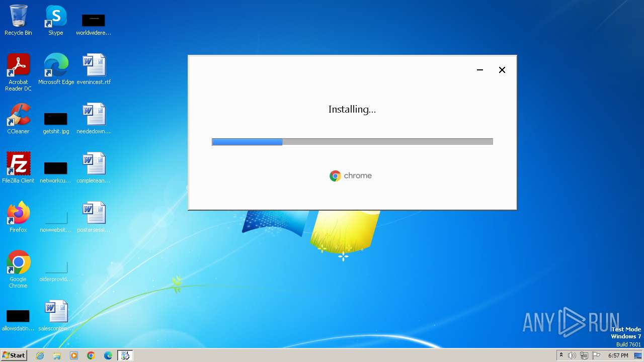The width and height of the screenshot is (644, 362).
Task: Open Windows Media Player from the taskbar
Action: (x=74, y=355)
